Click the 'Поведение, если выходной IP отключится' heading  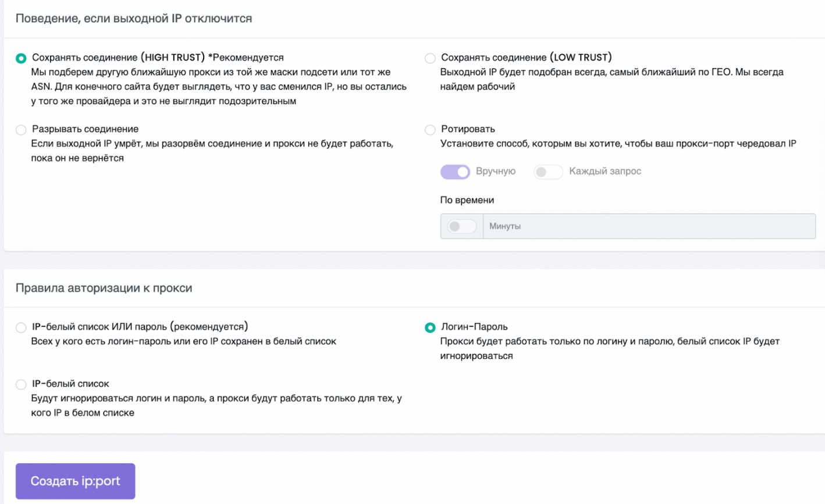click(134, 19)
